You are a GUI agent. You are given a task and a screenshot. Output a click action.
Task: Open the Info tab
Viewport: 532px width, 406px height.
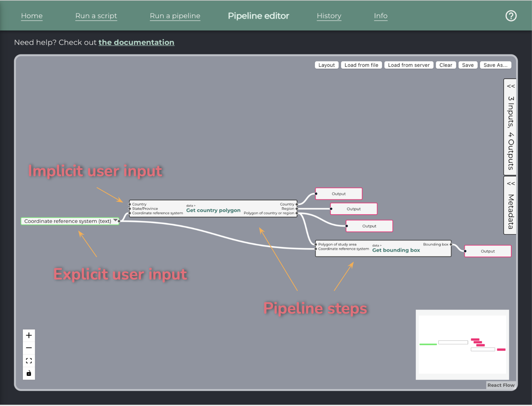coord(381,16)
